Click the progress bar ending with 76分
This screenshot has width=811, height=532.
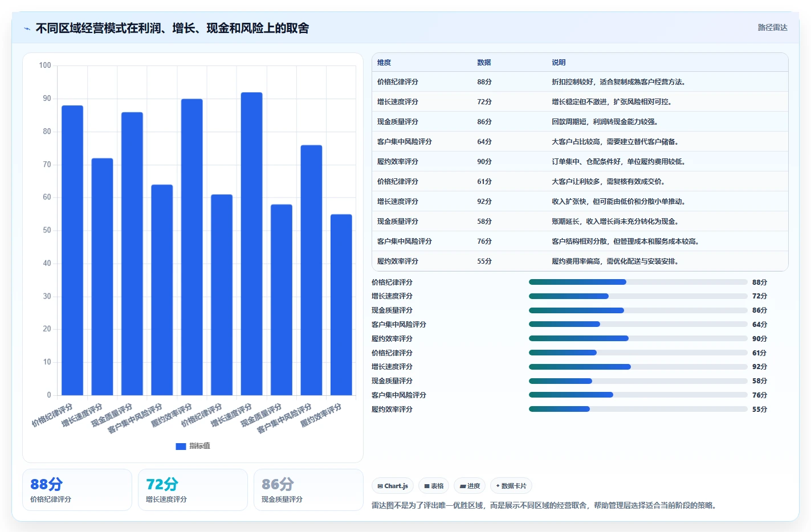point(638,395)
